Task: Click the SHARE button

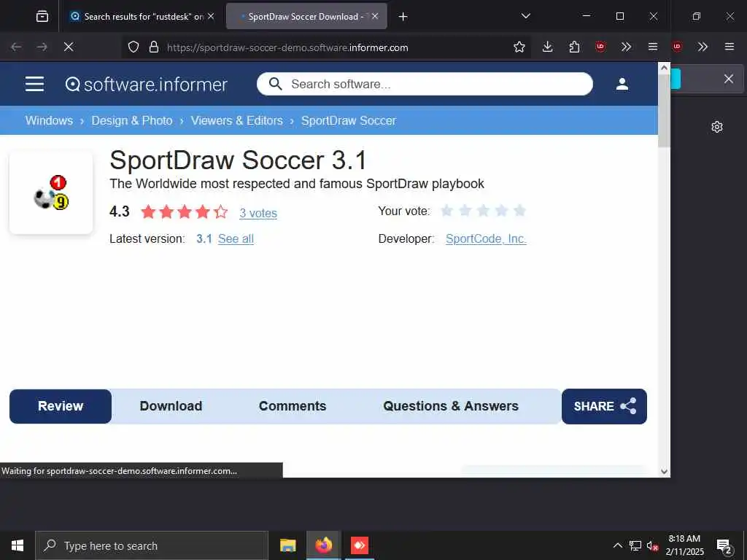Action: pos(604,406)
